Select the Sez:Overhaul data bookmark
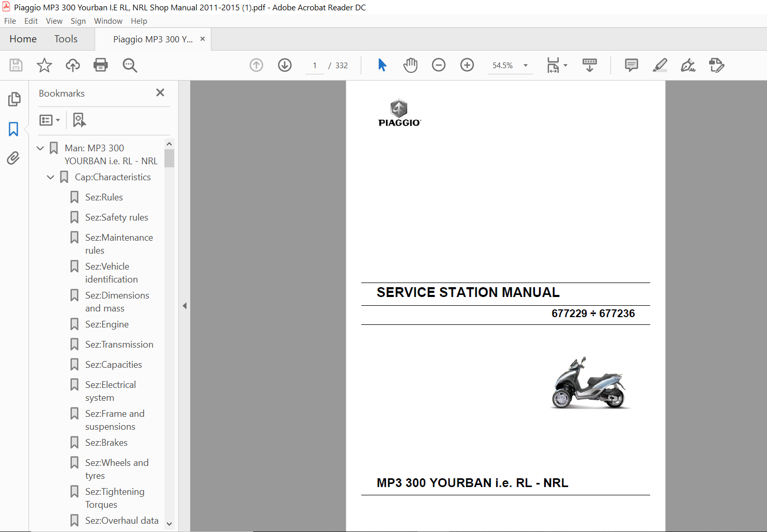The image size is (767, 532). tap(121, 521)
